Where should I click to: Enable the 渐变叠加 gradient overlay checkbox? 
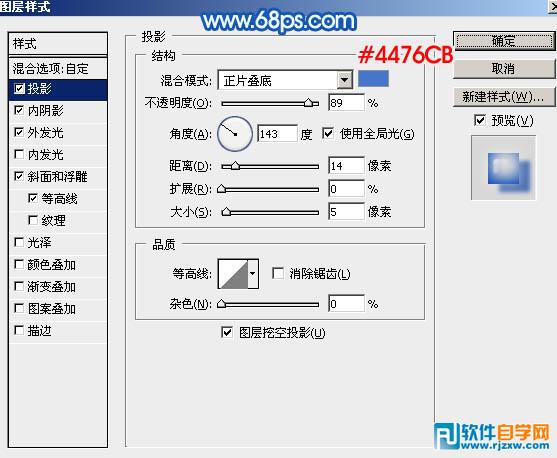19,286
